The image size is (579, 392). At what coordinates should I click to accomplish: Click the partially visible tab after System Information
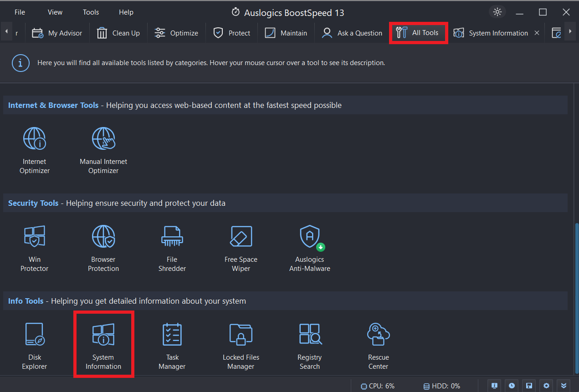(x=556, y=33)
